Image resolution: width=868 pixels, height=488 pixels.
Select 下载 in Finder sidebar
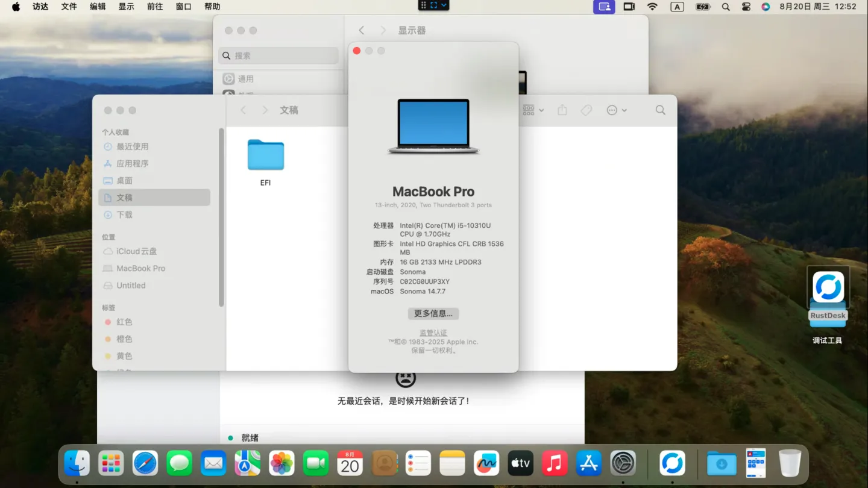(125, 214)
